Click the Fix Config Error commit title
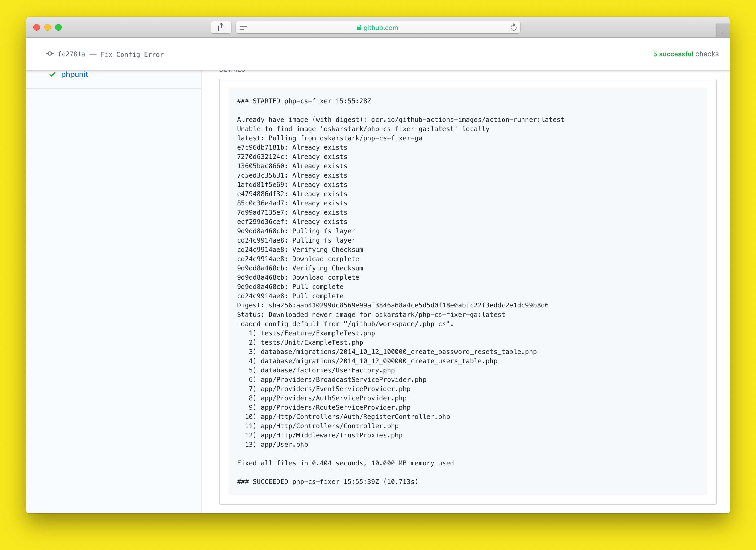This screenshot has width=756, height=550. (x=132, y=54)
